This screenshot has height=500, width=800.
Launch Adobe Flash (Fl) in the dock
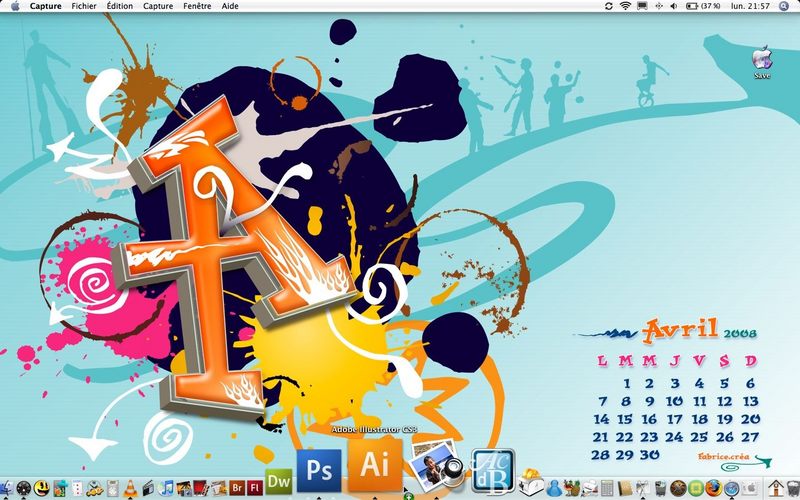[255, 488]
